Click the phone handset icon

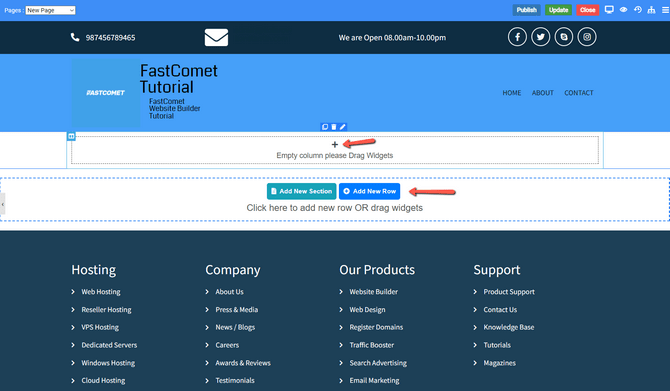tap(75, 37)
